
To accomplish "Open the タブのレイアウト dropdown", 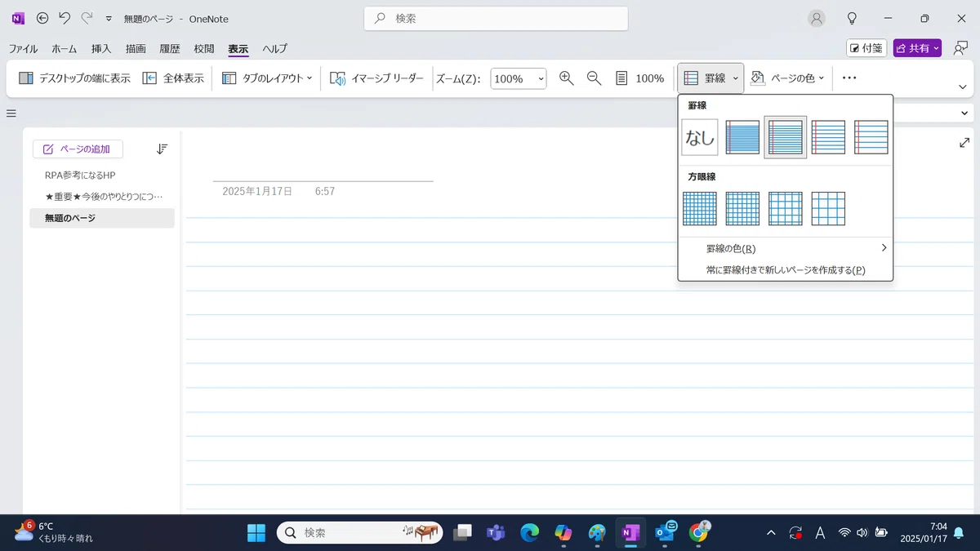I will click(x=266, y=78).
